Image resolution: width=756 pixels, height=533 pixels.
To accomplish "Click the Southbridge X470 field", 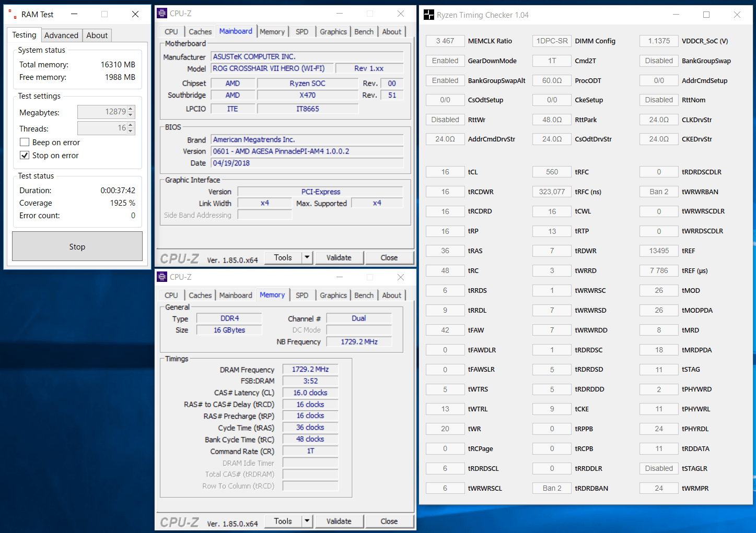I will (307, 95).
